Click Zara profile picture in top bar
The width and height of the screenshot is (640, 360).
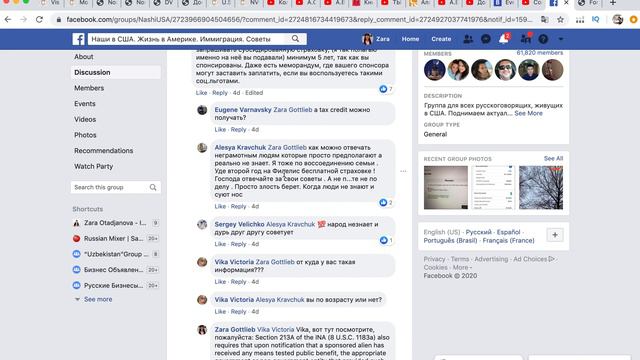[x=367, y=39]
